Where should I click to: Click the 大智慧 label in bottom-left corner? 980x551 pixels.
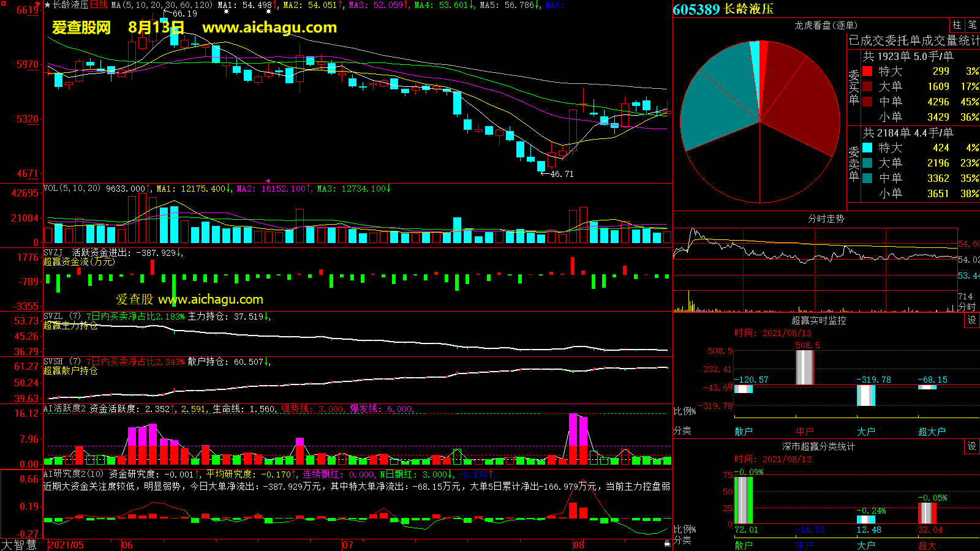19,545
